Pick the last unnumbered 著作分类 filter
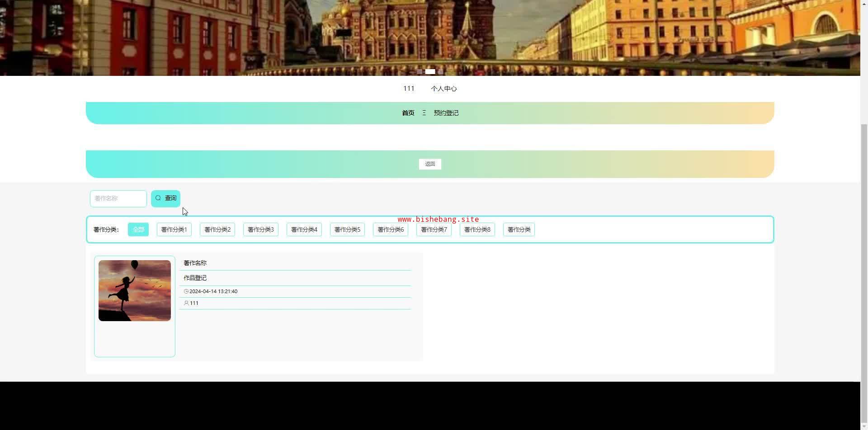Screen dimensions: 868x430 pos(519,229)
